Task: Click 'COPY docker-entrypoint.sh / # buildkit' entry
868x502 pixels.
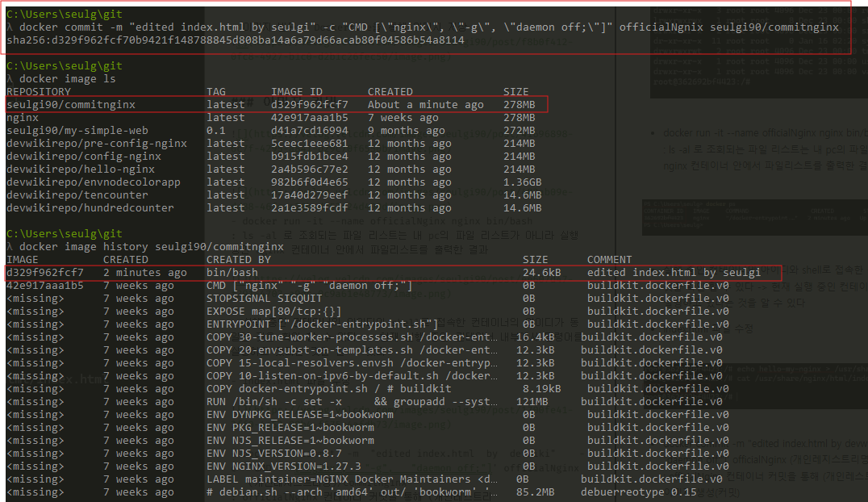Action: (329, 389)
